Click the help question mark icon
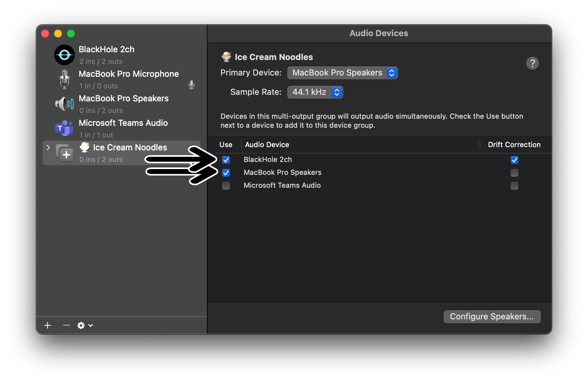The image size is (588, 382). coord(532,63)
